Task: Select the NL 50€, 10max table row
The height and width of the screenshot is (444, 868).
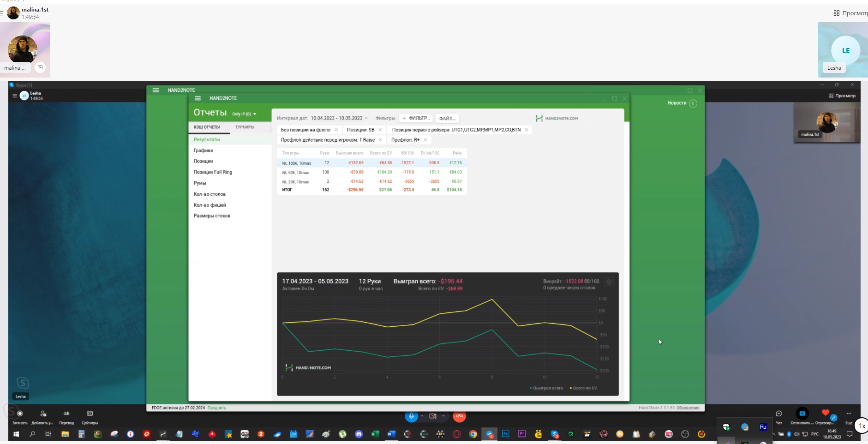Action: pyautogui.click(x=371, y=172)
